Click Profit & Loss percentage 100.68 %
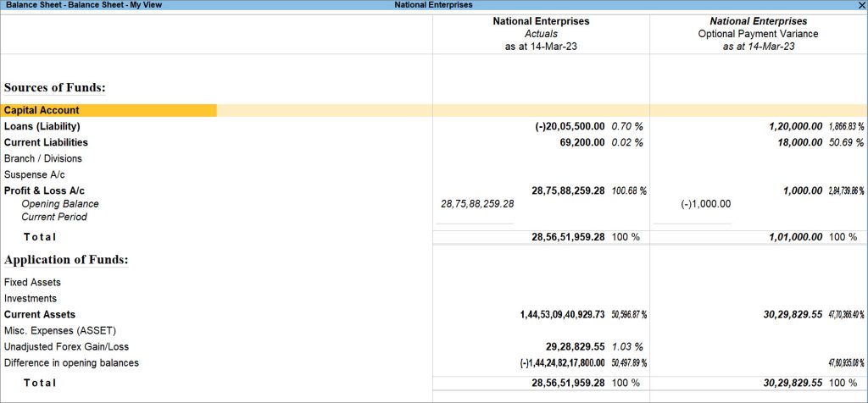The image size is (868, 403). point(630,191)
